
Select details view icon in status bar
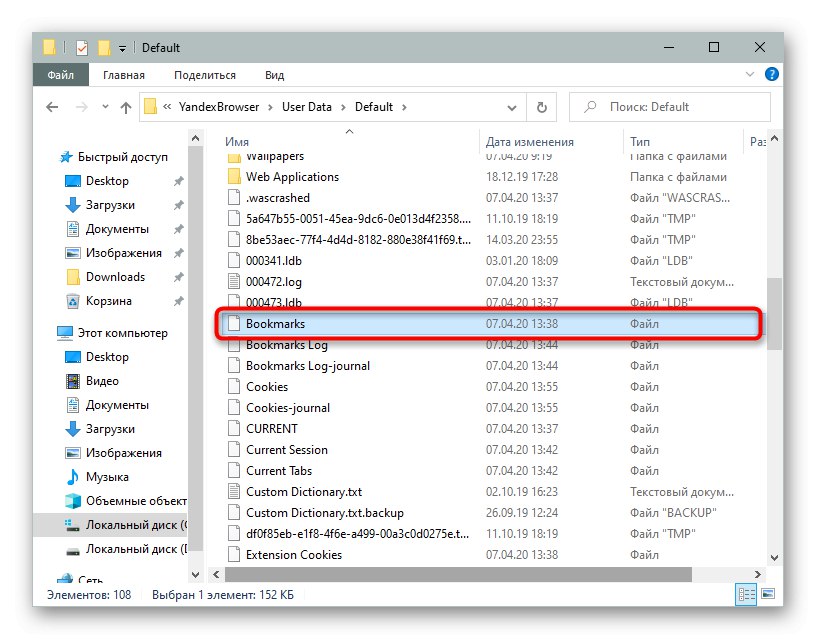coord(746,595)
